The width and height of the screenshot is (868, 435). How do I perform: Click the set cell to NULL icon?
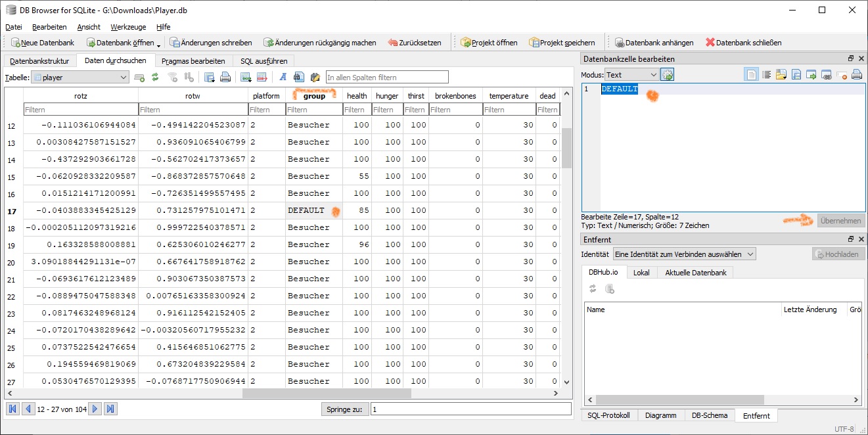pos(842,75)
